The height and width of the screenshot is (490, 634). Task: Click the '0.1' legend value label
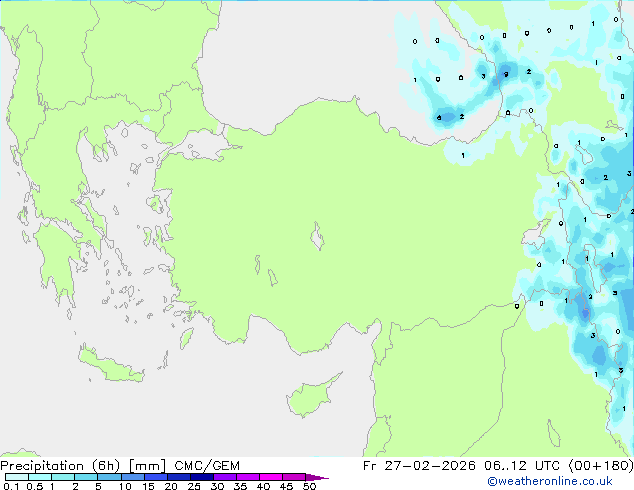click(x=11, y=486)
